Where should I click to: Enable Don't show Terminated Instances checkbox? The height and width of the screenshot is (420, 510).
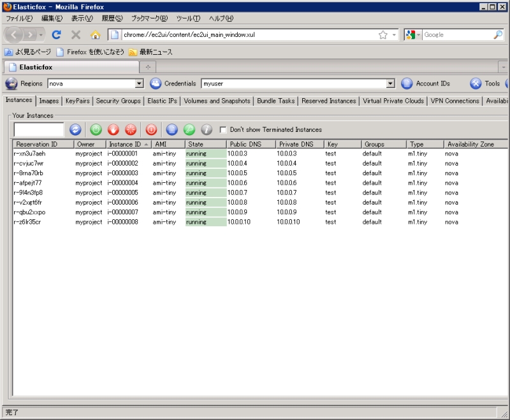(223, 130)
